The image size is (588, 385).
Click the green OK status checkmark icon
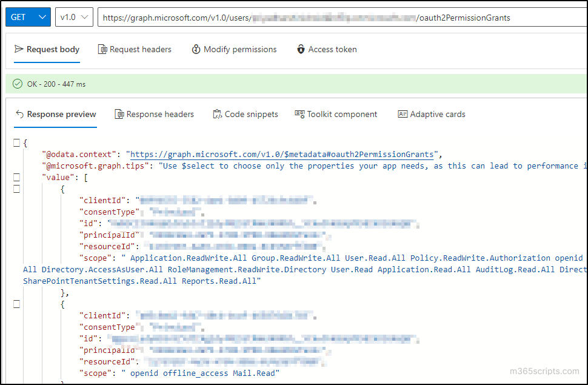point(18,84)
